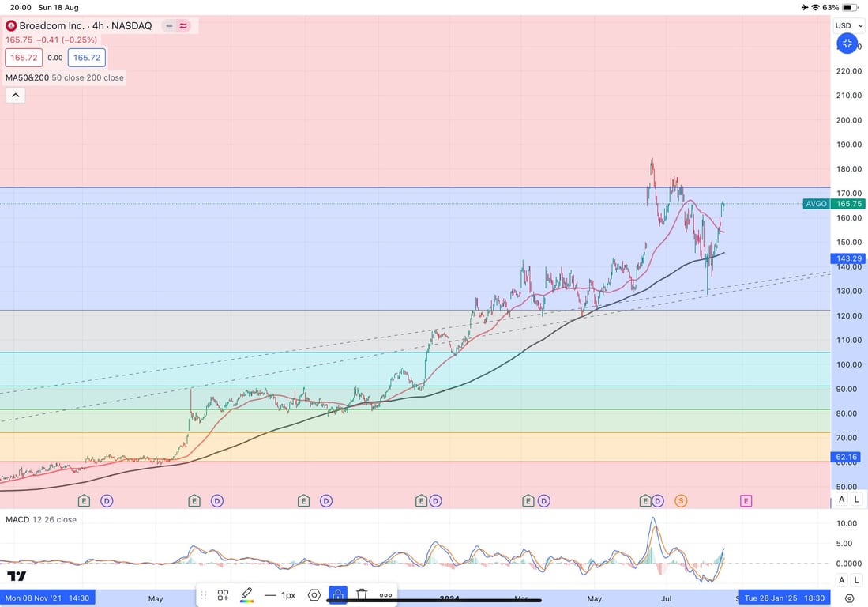This screenshot has width=868, height=607.
Task: Select the MACD 12 26 close legend
Action: pos(41,519)
